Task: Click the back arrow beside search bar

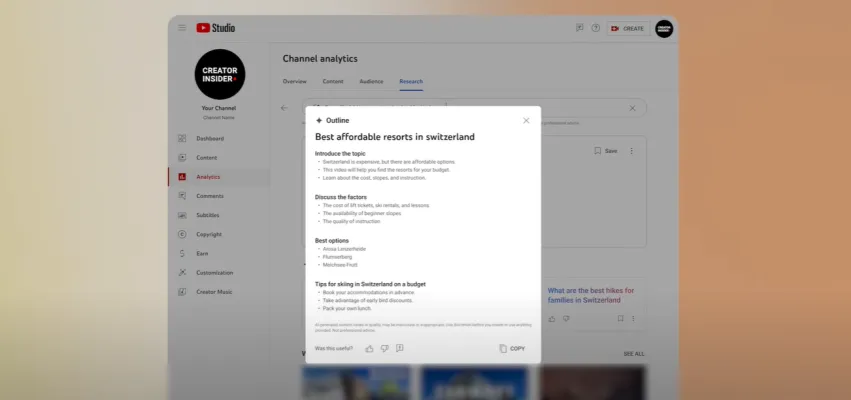Action: (284, 108)
